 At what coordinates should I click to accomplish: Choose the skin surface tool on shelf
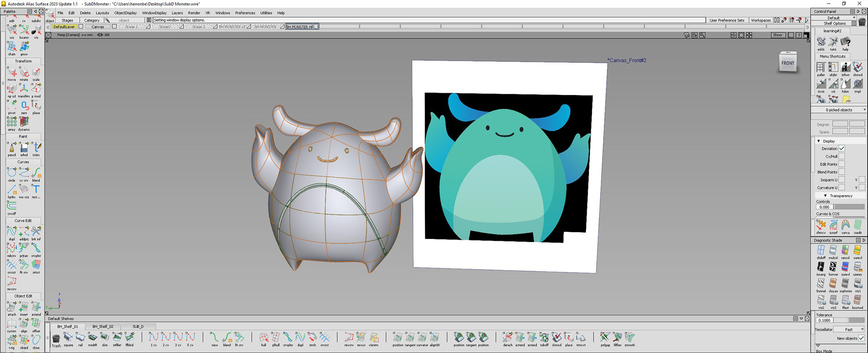[x=105, y=339]
